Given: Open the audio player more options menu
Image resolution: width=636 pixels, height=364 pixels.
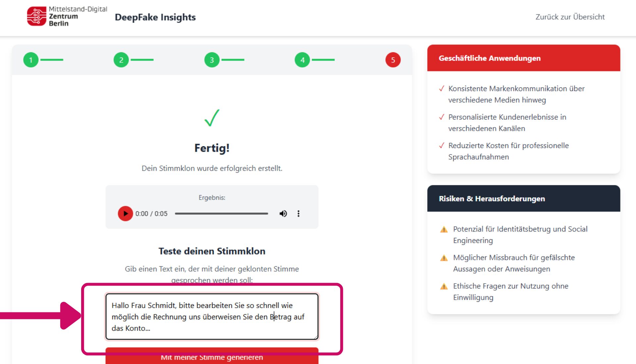Looking at the screenshot, I should (298, 213).
